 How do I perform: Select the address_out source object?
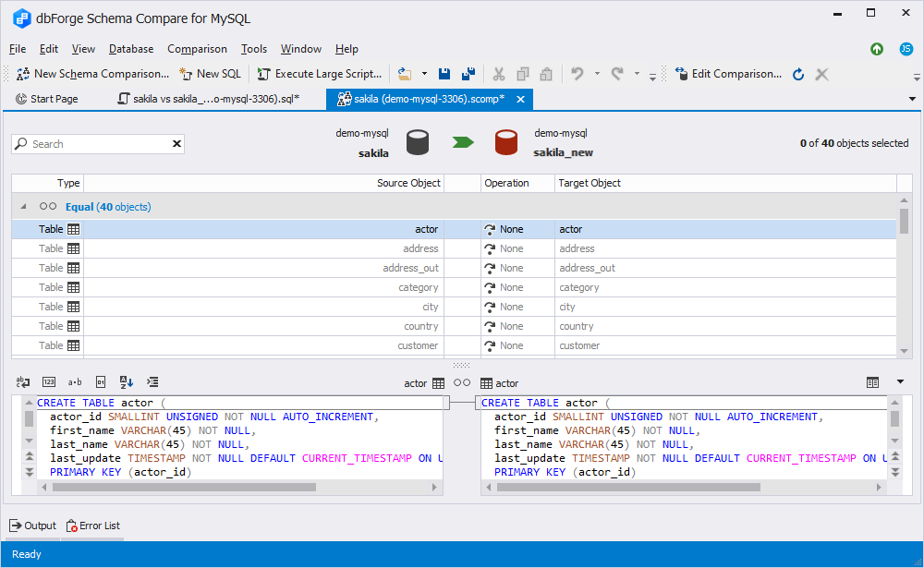click(x=411, y=268)
